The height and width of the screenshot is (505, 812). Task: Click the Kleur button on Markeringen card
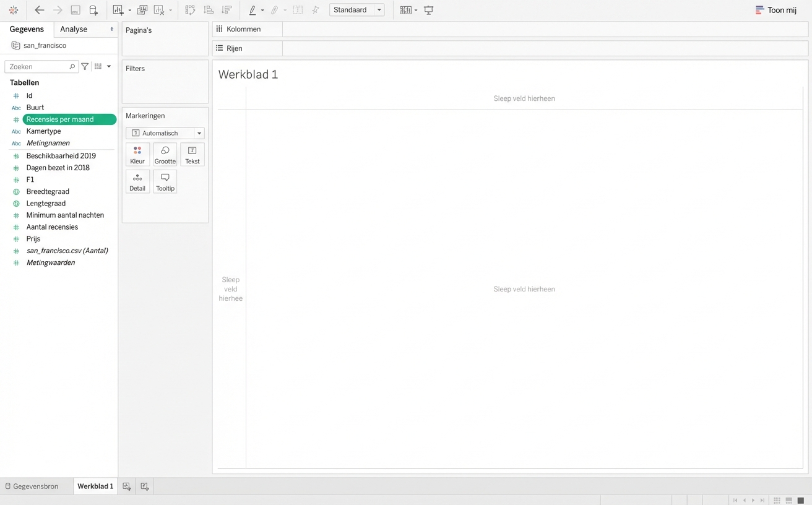137,155
